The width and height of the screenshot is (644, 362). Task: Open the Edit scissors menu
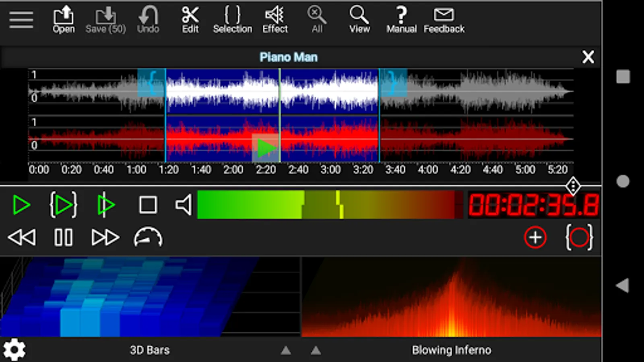coord(190,20)
